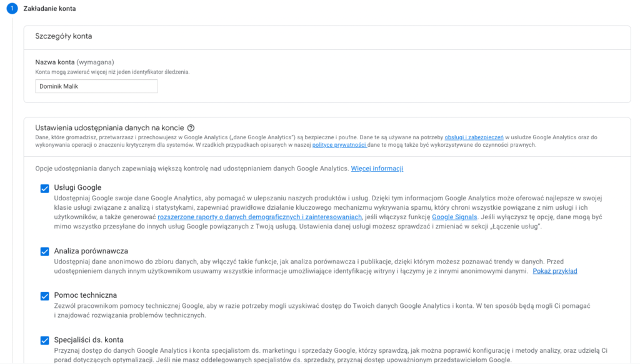Click the 'Pokaż przykład' link
640x364 pixels.
[554, 271]
